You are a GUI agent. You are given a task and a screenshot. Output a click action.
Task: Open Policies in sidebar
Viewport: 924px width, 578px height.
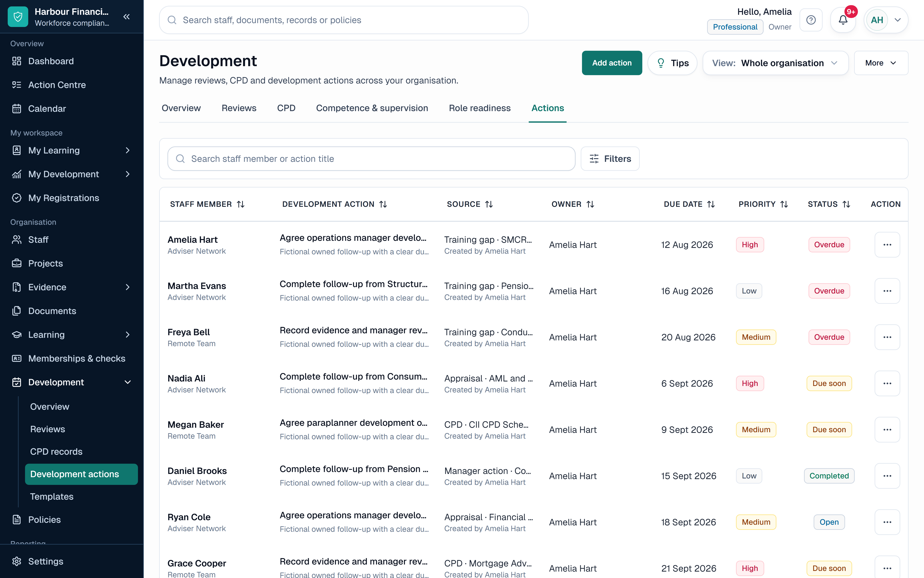click(x=72, y=520)
